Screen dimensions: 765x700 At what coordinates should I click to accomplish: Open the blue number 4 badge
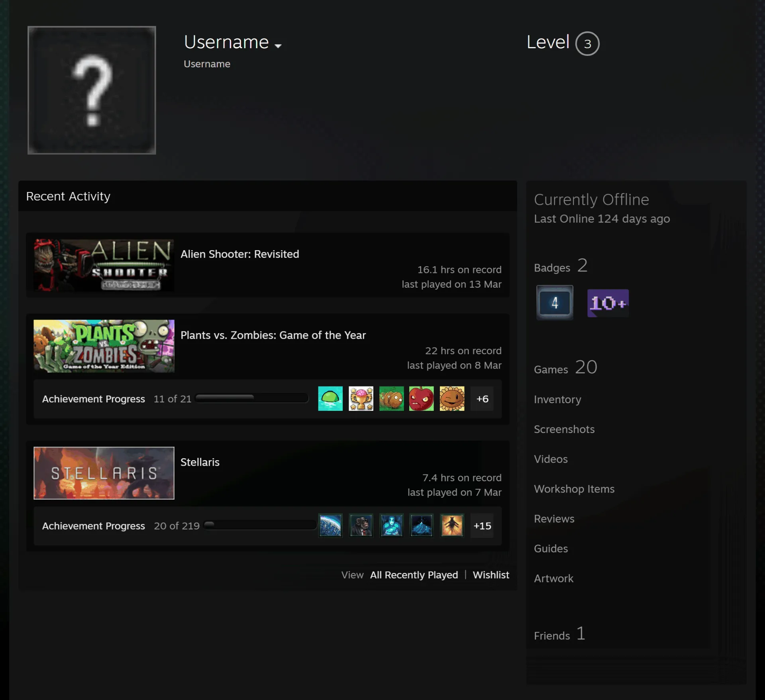555,303
